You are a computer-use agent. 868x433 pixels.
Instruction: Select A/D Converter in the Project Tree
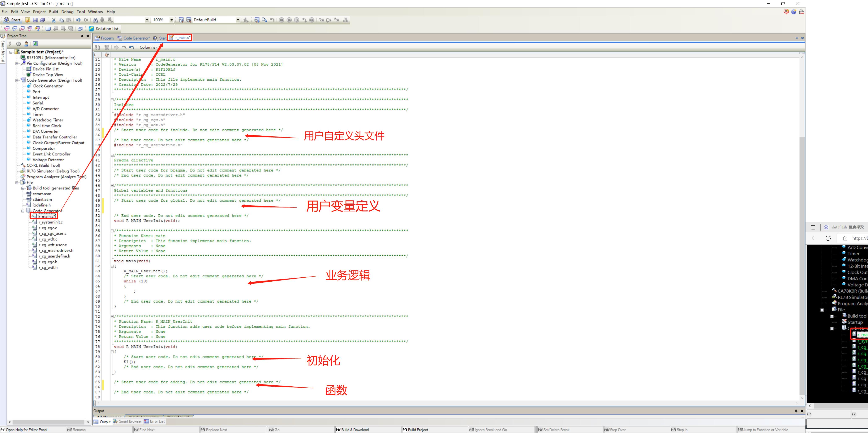pyautogui.click(x=46, y=109)
